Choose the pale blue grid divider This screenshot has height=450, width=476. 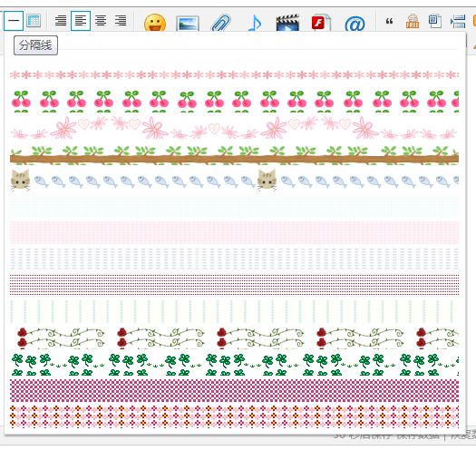pyautogui.click(x=234, y=207)
